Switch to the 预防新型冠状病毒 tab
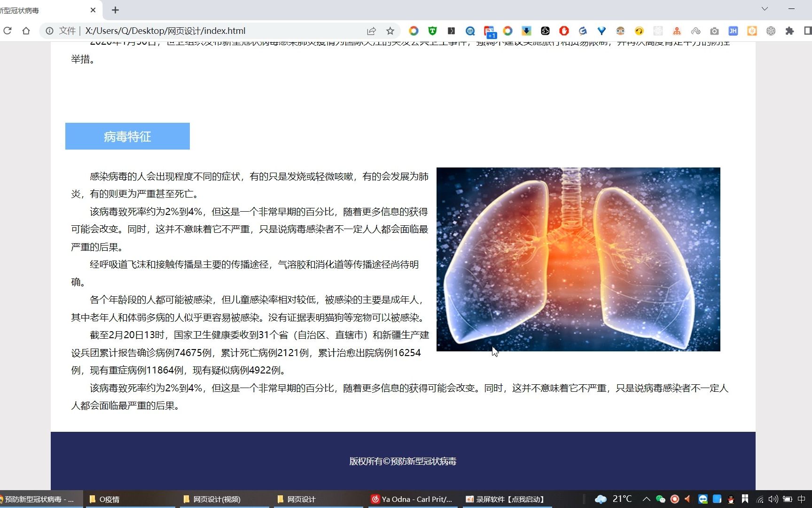Image resolution: width=812 pixels, height=508 pixels. coord(42,9)
